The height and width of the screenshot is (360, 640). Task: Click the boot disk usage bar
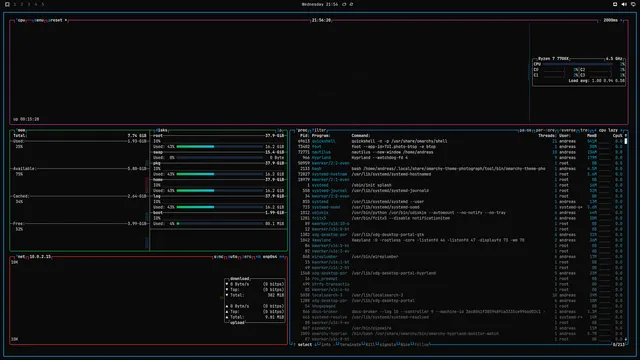coord(220,224)
